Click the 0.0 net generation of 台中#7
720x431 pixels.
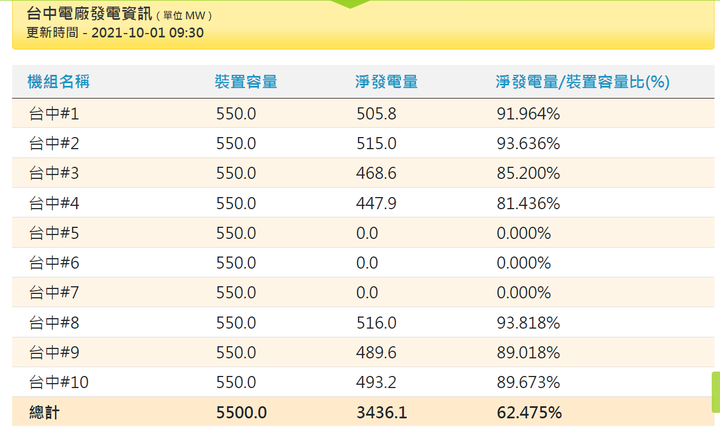[367, 293]
